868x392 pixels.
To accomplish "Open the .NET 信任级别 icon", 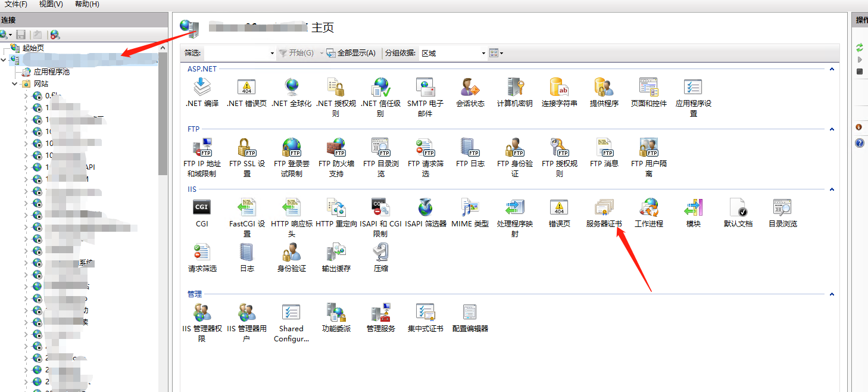I will (x=380, y=98).
